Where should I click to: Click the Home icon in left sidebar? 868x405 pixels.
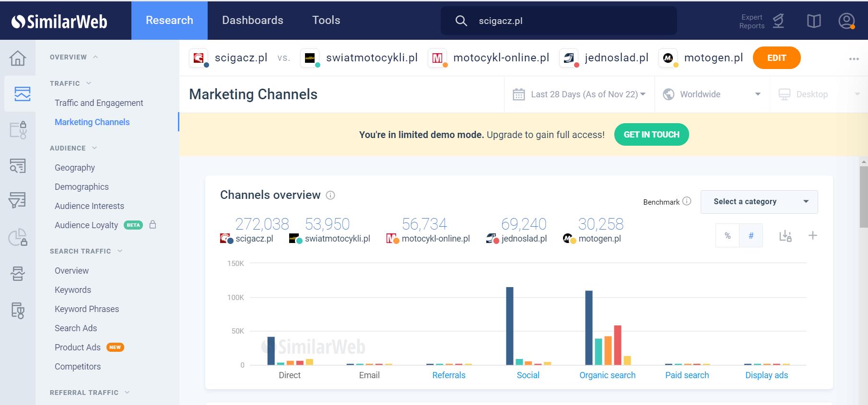coord(18,58)
